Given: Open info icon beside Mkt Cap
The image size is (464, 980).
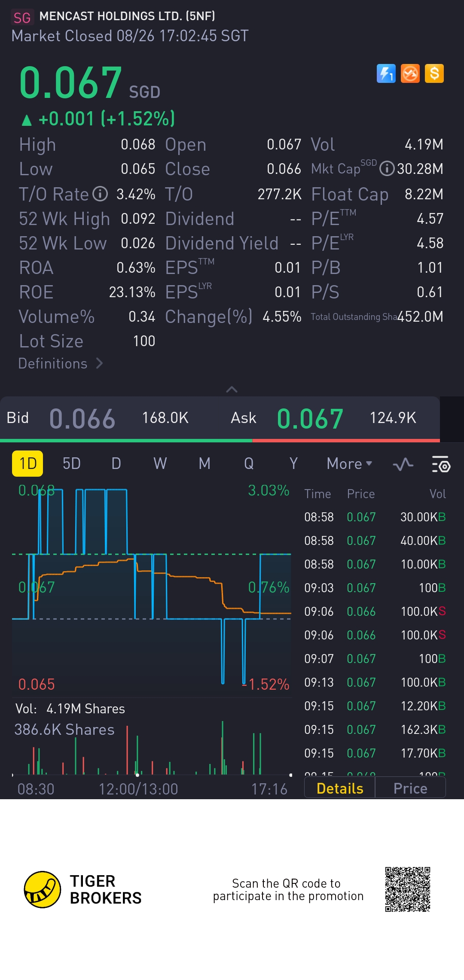Looking at the screenshot, I should (387, 169).
